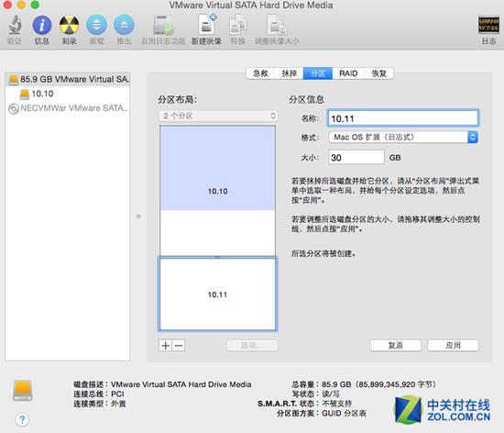Open the Info (信息) toolbar icon
The image size is (504, 433).
pyautogui.click(x=42, y=25)
